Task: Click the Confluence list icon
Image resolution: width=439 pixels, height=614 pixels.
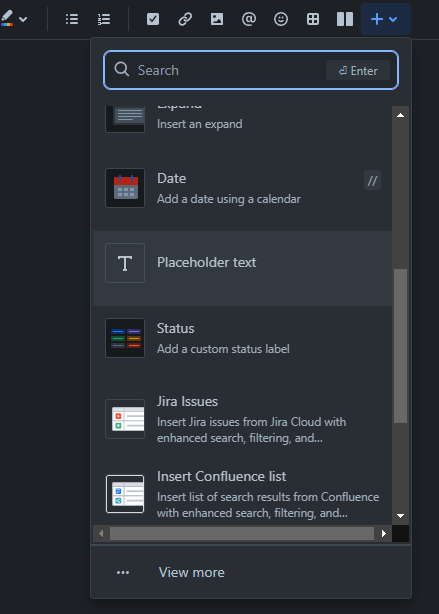Action: (x=125, y=494)
